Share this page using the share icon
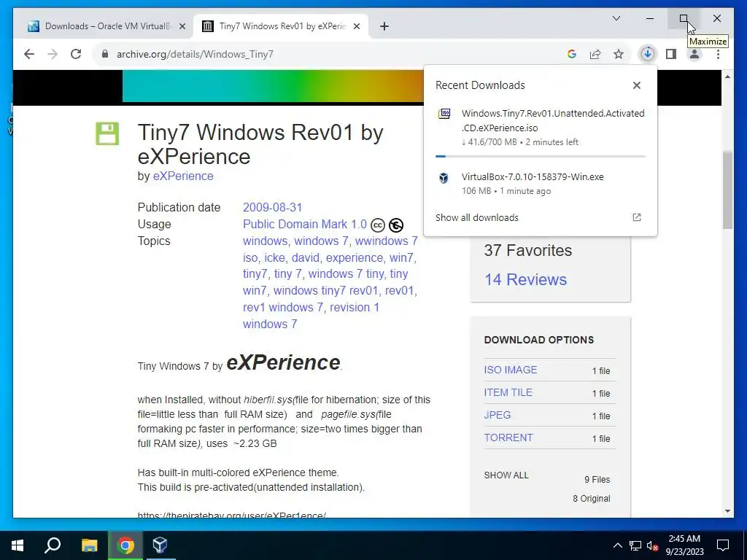Screen dimensions: 747x560 tap(595, 54)
